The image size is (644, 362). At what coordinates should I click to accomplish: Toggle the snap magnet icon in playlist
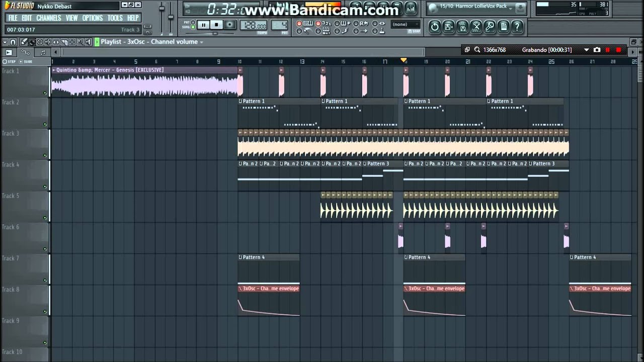13,42
